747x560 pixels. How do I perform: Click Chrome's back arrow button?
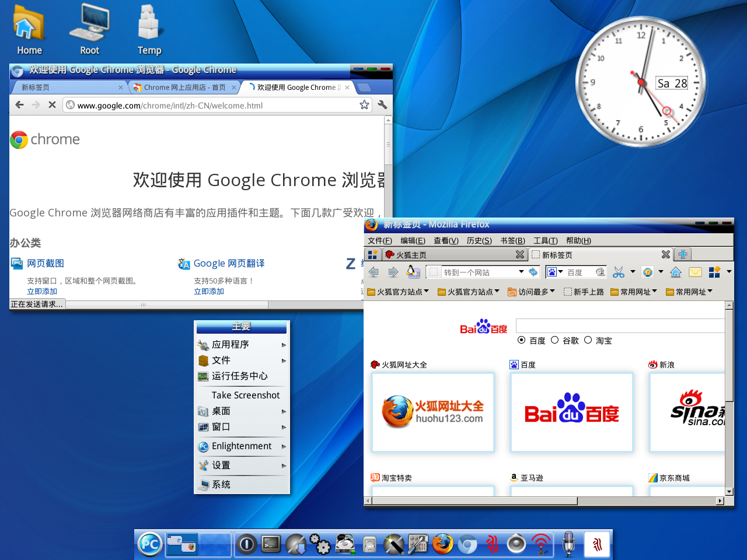[x=19, y=105]
